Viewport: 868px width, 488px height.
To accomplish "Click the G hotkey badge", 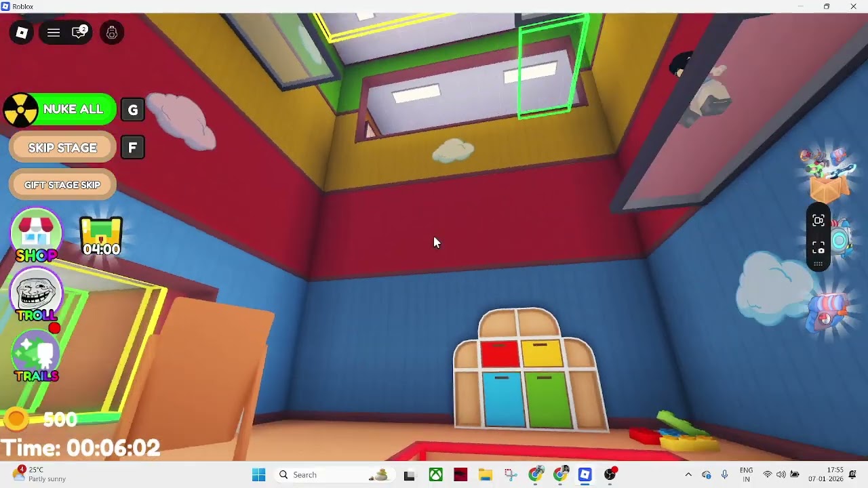I will [133, 110].
